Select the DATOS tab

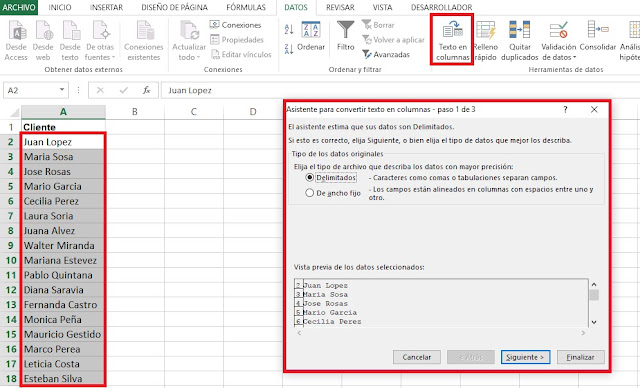[x=296, y=7]
